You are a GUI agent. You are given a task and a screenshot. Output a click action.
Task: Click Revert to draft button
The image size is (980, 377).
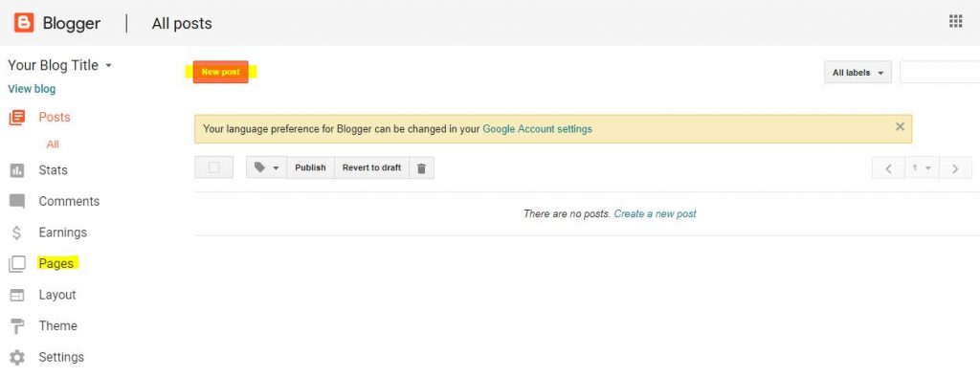(372, 167)
